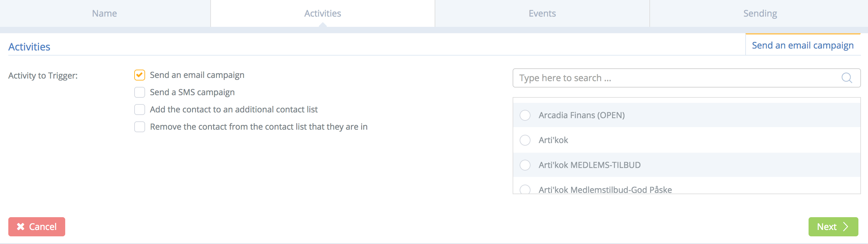Open the Send an email campaign sub-tab
This screenshot has height=244, width=868.
[x=802, y=45]
